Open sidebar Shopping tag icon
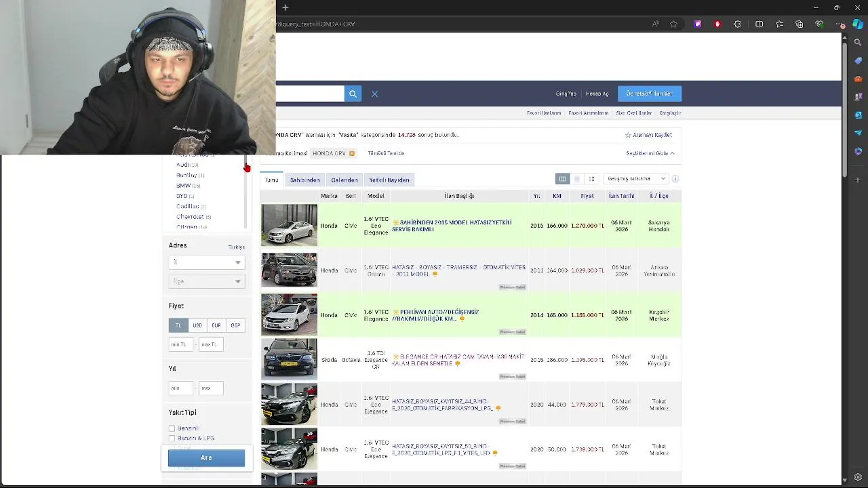This screenshot has width=868, height=488. click(x=858, y=60)
